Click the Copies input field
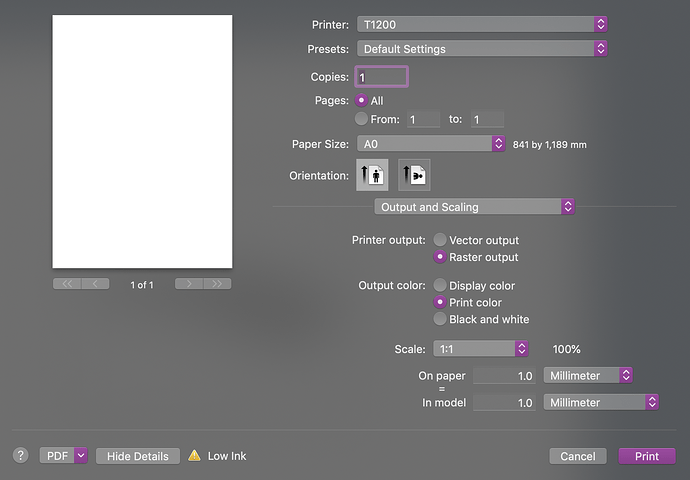The width and height of the screenshot is (690, 480). pyautogui.click(x=382, y=77)
